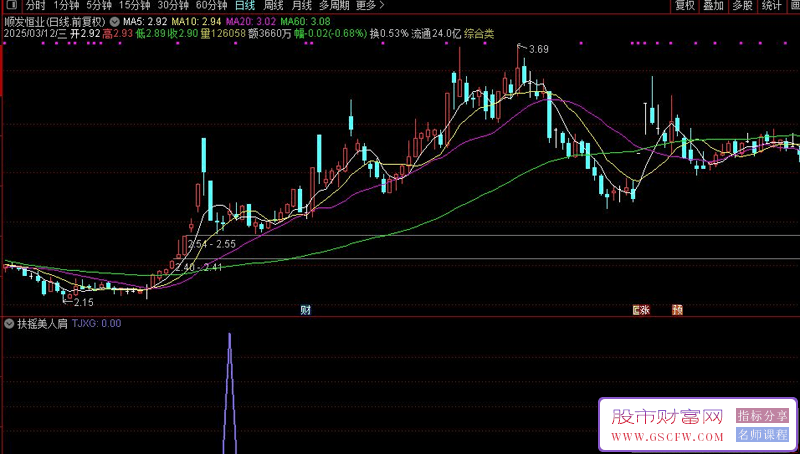The image size is (800, 454).
Task: Select the 1分钟 period tab
Action: click(67, 6)
